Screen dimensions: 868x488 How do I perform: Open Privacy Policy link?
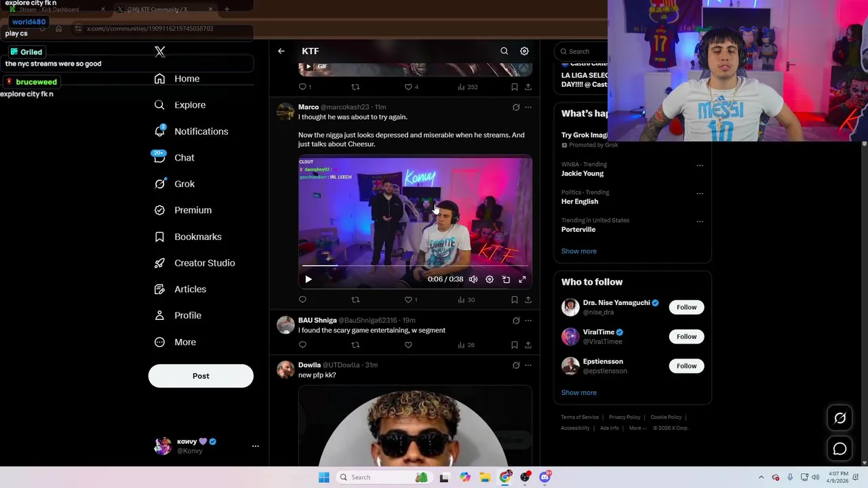pyautogui.click(x=625, y=418)
